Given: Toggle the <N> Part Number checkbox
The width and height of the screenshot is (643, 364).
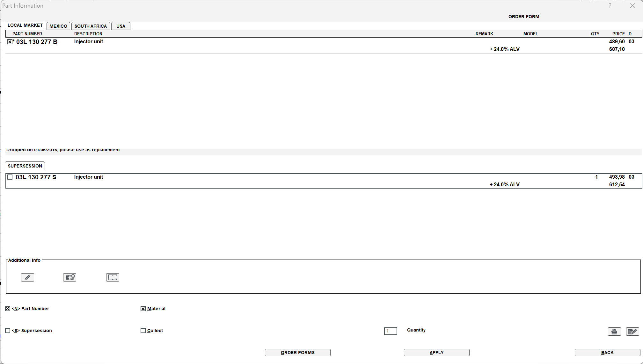Looking at the screenshot, I should pyautogui.click(x=8, y=309).
